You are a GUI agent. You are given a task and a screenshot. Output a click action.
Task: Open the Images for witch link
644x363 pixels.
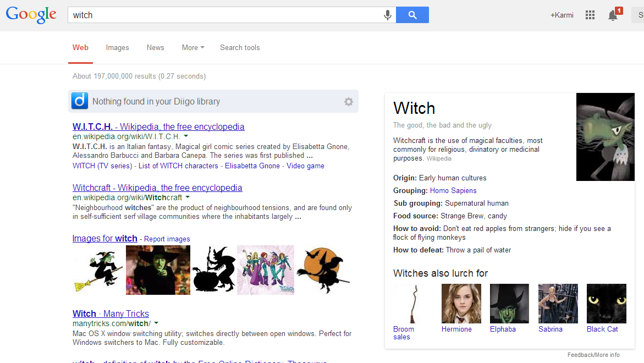[104, 239]
